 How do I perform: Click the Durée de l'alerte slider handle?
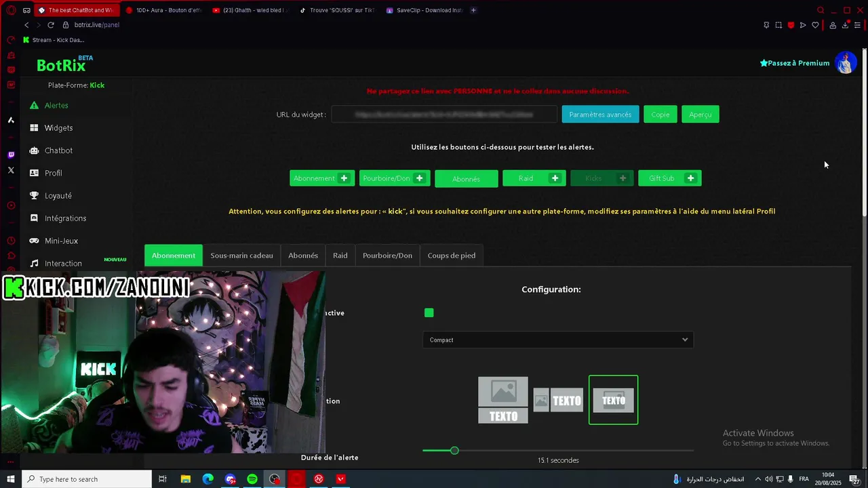pos(454,450)
